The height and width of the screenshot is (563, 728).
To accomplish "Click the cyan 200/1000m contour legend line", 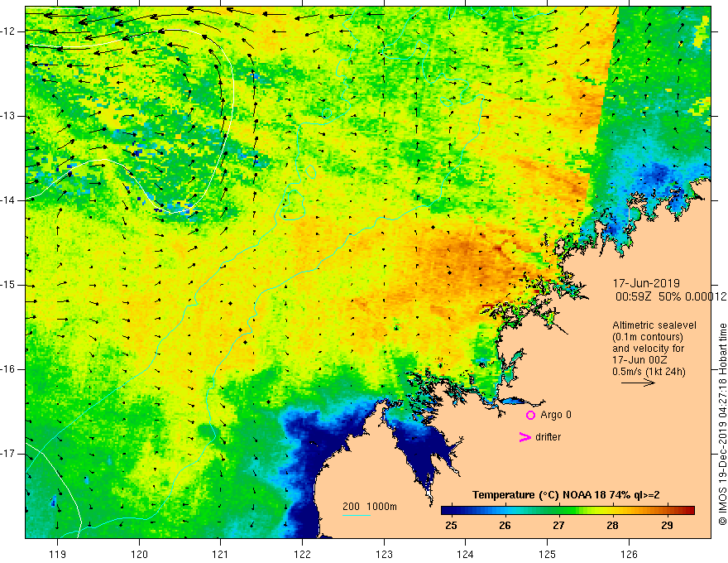I will (357, 515).
